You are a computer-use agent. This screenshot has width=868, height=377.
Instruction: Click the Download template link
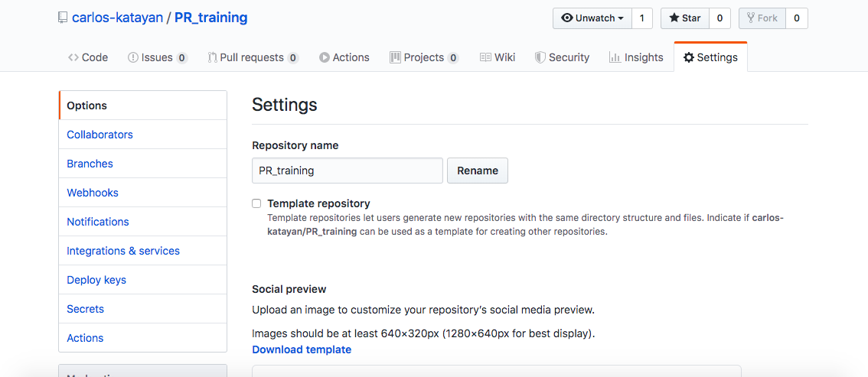pyautogui.click(x=301, y=349)
